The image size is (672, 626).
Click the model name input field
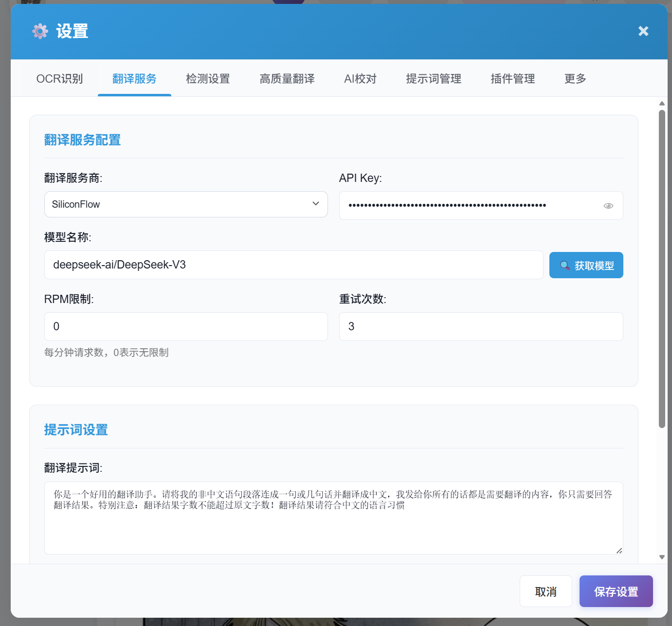pyautogui.click(x=293, y=265)
